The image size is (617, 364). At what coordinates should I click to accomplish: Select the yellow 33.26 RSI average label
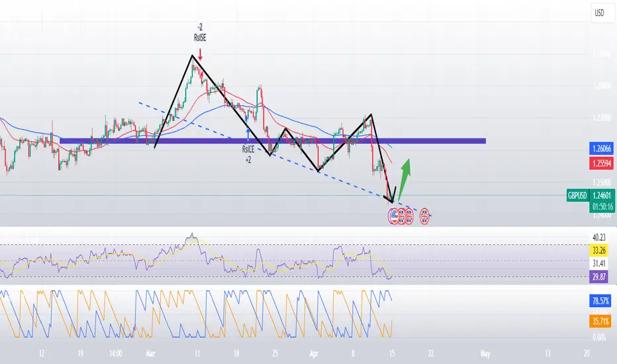[x=599, y=250]
